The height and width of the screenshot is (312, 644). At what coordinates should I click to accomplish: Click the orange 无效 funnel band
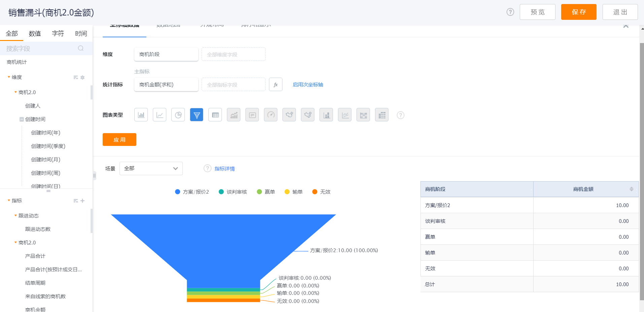coord(223,300)
